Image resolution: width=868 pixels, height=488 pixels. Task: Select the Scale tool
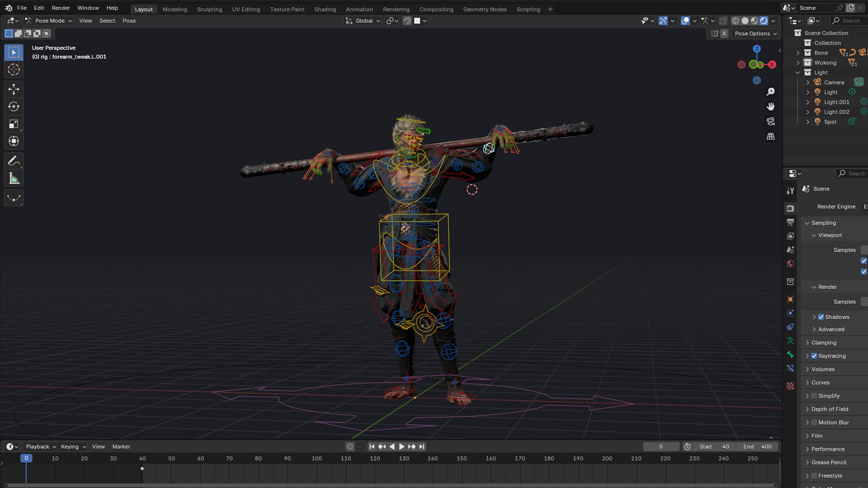(14, 124)
